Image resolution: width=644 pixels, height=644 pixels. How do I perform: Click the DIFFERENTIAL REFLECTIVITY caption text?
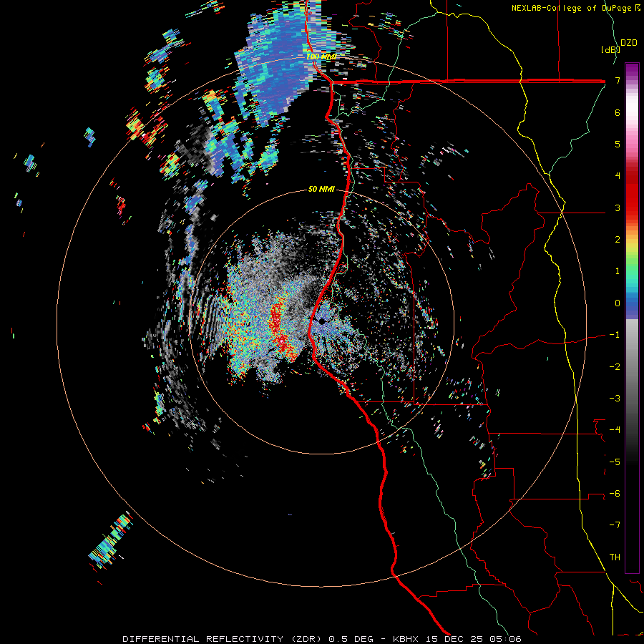pos(203,639)
